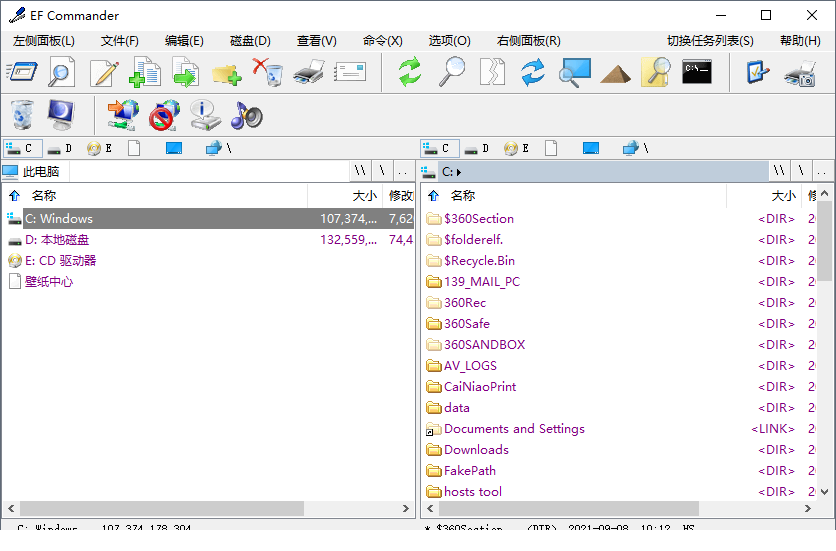Click the green refresh arrows icon
The image size is (836, 551).
pyautogui.click(x=410, y=72)
